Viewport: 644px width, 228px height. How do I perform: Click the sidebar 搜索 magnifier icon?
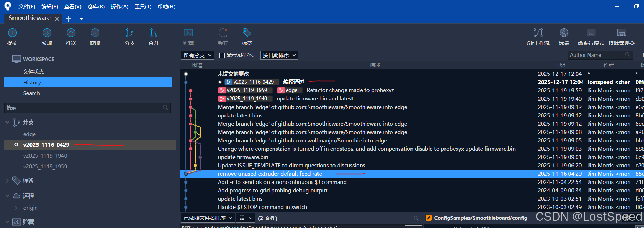[x=166, y=108]
